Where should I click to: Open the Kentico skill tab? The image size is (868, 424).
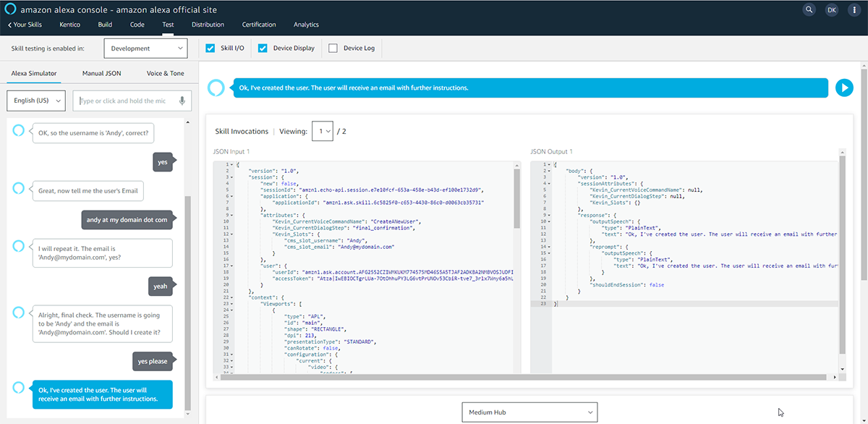69,25
